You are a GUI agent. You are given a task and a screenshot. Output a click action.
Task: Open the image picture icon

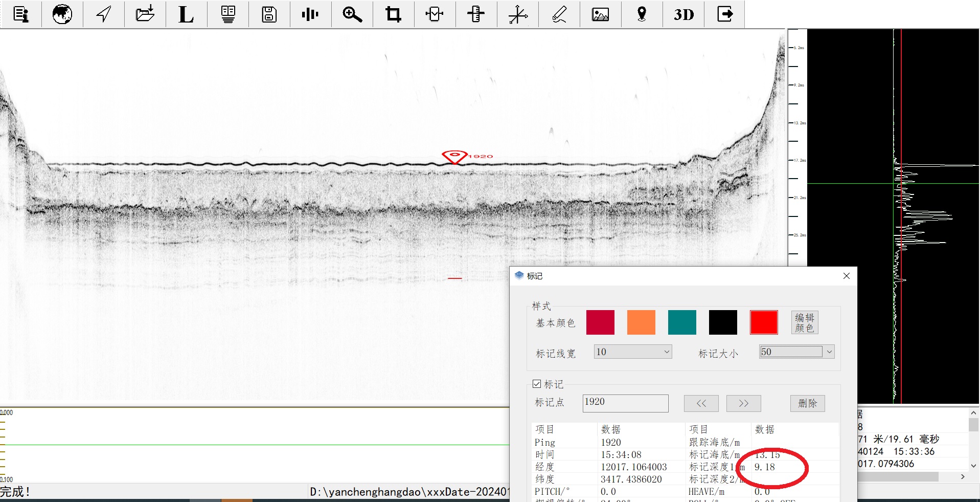[600, 14]
